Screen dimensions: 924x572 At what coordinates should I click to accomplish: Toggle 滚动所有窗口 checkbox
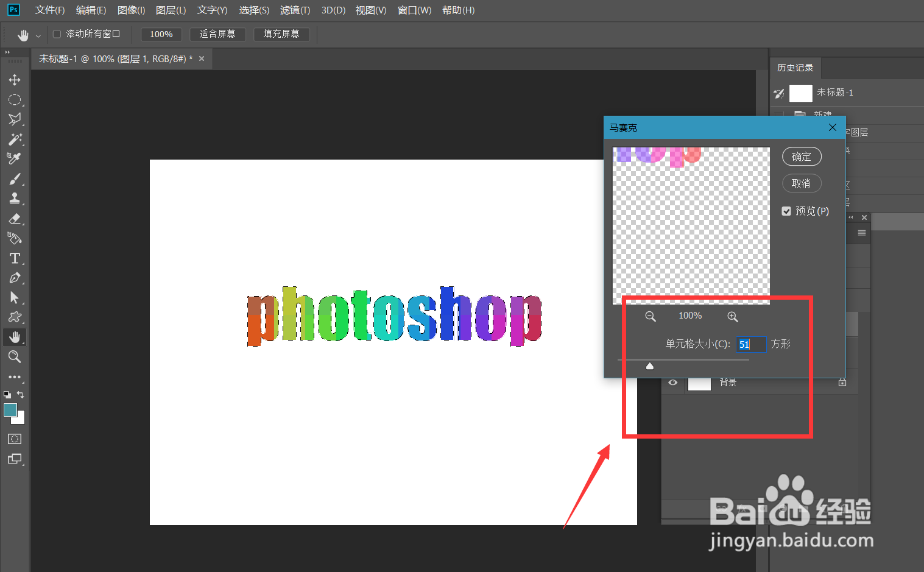(x=57, y=34)
